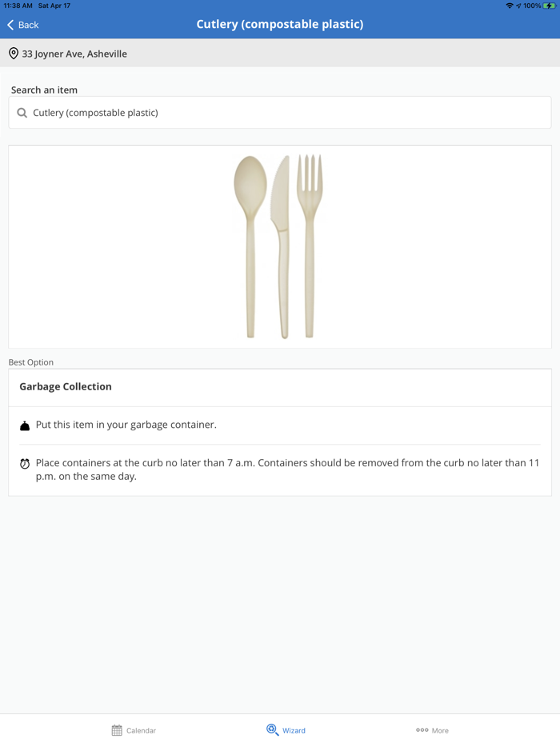Open the Calendar tab
This screenshot has height=747, width=560.
click(134, 730)
